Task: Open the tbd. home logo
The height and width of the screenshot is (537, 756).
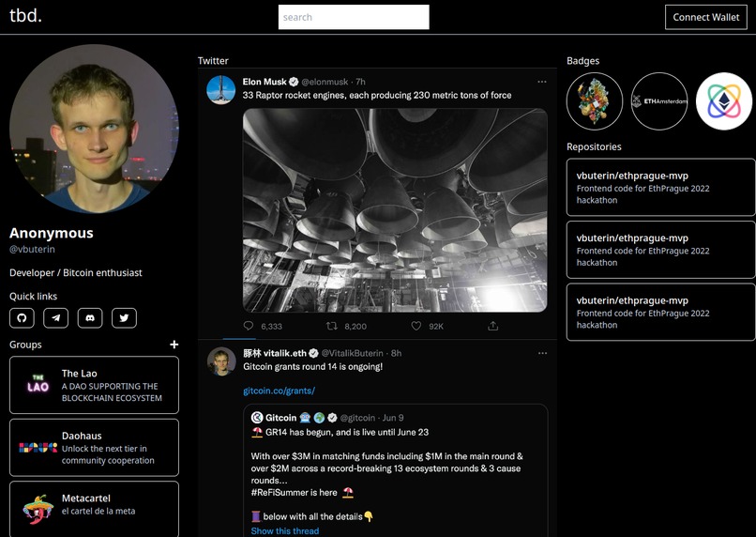Action: 25,15
